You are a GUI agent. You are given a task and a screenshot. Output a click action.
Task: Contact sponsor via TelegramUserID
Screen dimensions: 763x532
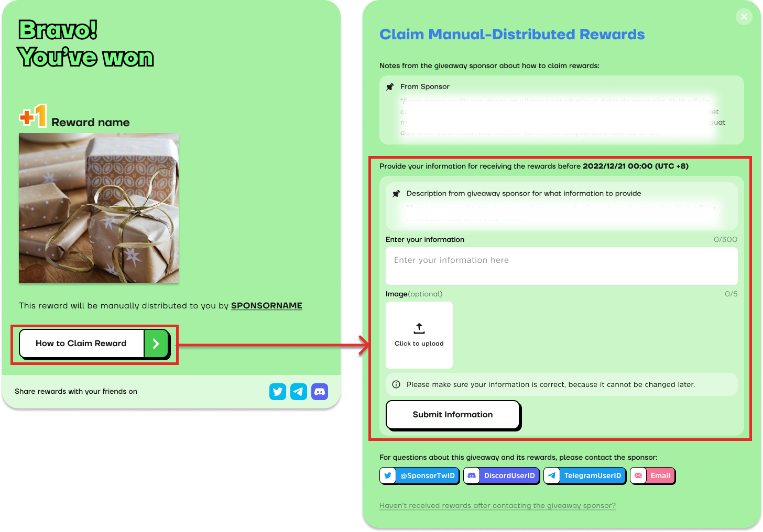[585, 476]
